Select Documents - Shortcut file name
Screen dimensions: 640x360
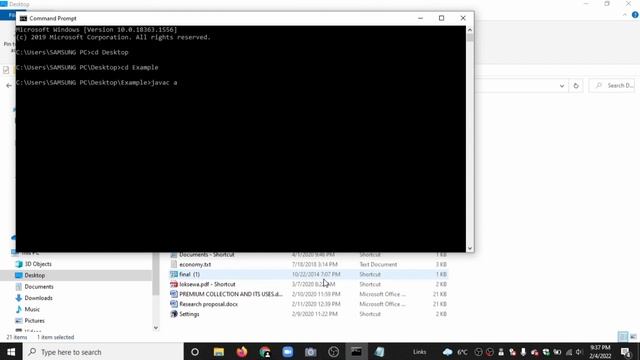(207, 255)
